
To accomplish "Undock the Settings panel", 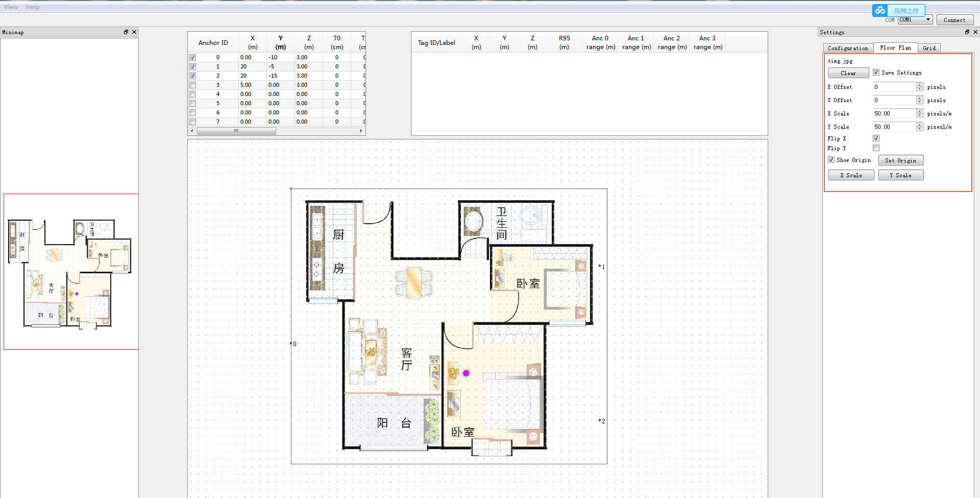I will [x=967, y=32].
